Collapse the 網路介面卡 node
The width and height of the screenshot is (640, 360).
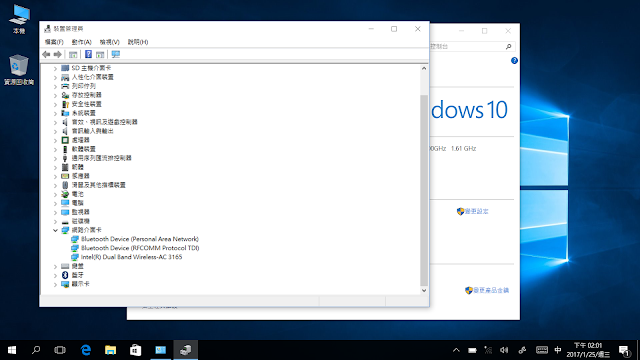click(55, 230)
